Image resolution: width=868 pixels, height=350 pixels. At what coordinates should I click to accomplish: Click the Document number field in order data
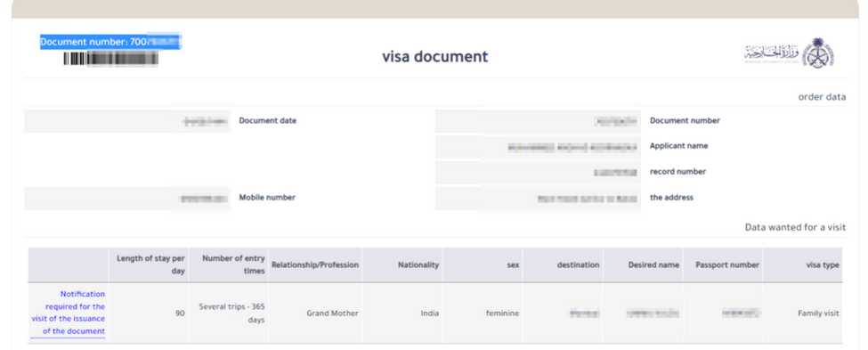tap(538, 121)
